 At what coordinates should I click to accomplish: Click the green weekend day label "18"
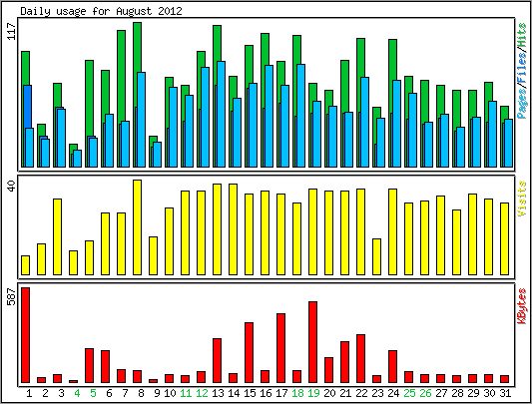click(297, 393)
